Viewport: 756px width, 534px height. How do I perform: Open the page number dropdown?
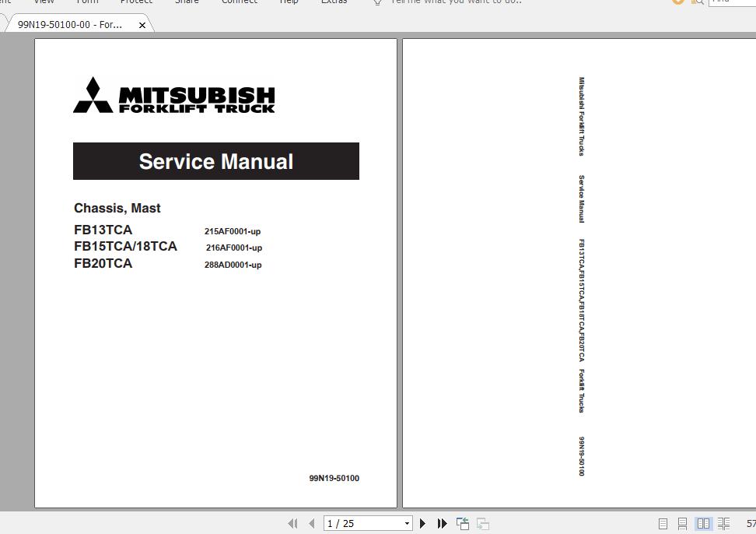click(x=407, y=523)
